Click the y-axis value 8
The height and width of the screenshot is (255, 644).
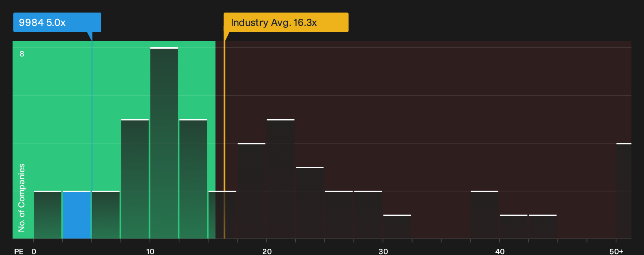point(22,54)
